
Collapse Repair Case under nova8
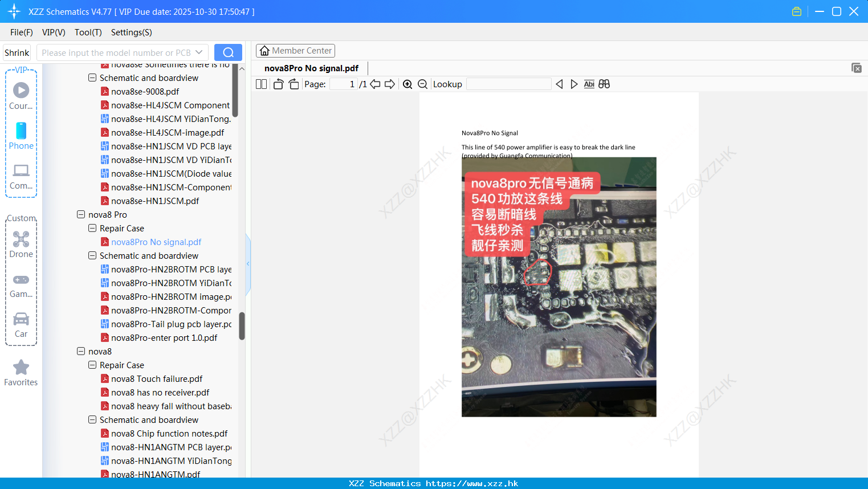[x=92, y=365]
